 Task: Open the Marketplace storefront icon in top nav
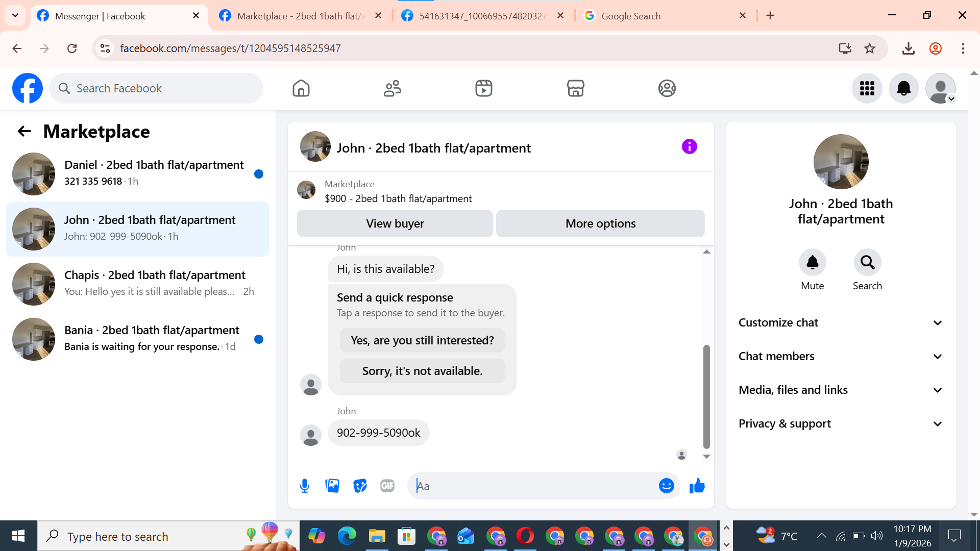click(575, 88)
